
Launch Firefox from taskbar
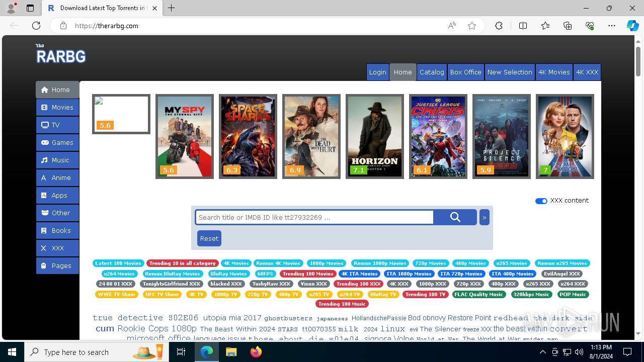256,352
